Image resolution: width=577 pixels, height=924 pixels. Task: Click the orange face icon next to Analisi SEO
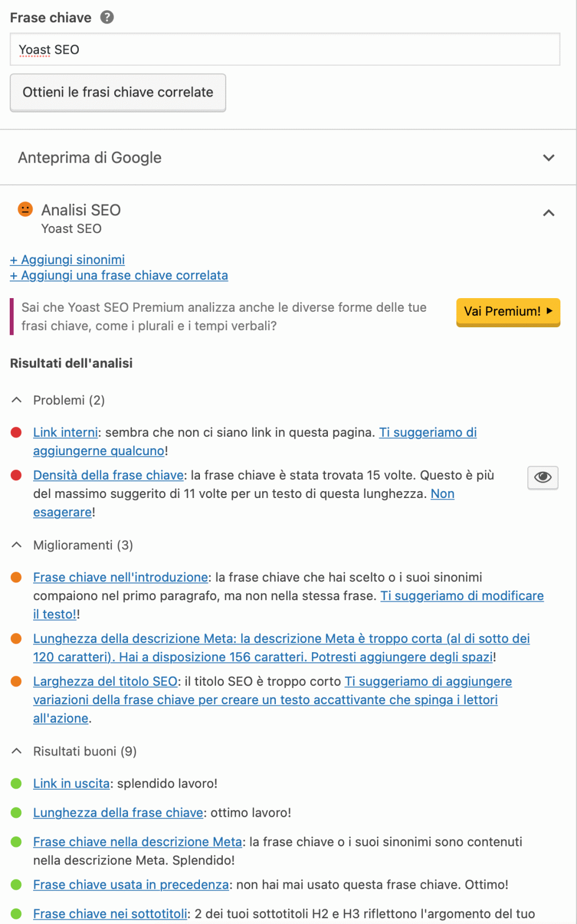pyautogui.click(x=25, y=209)
